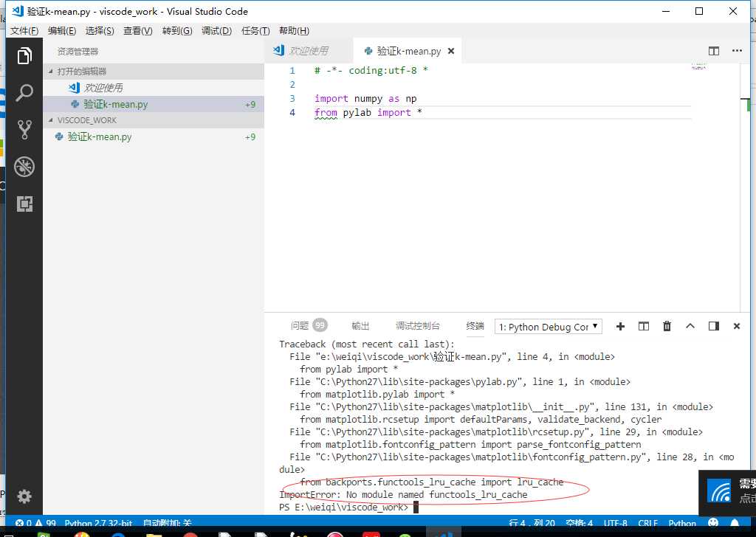The image size is (756, 537).
Task: Open the 编辑(E) menu
Action: point(62,31)
